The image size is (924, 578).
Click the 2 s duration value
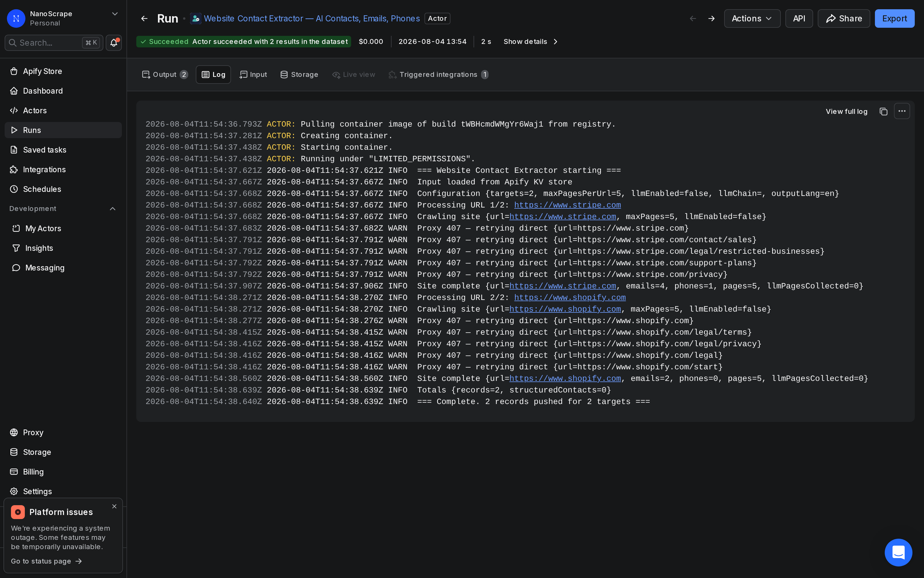pyautogui.click(x=486, y=42)
